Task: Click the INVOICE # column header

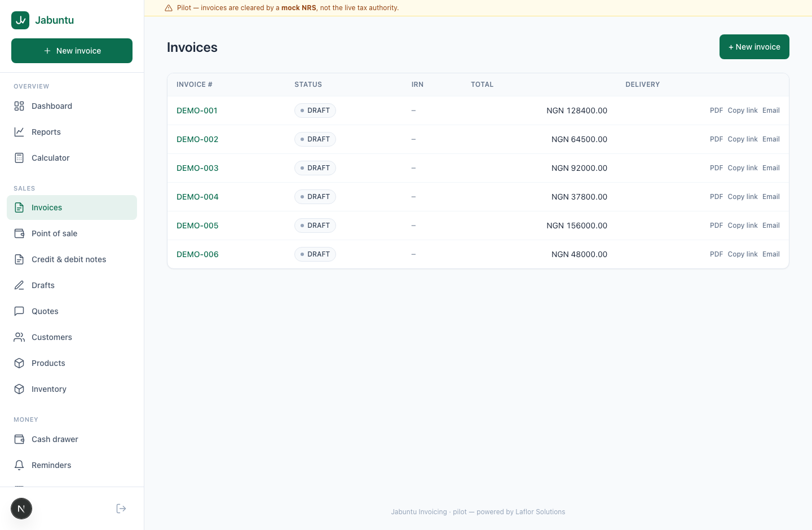Action: [x=195, y=85]
